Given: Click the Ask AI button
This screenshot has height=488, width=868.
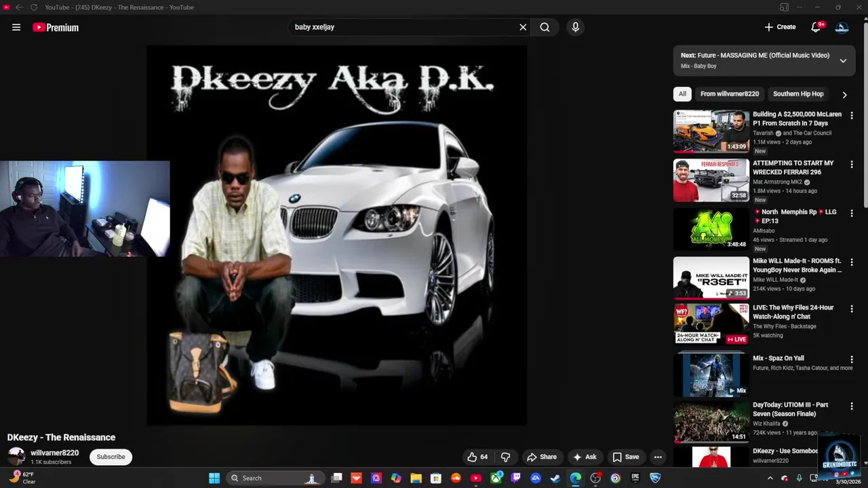Looking at the screenshot, I should point(585,457).
